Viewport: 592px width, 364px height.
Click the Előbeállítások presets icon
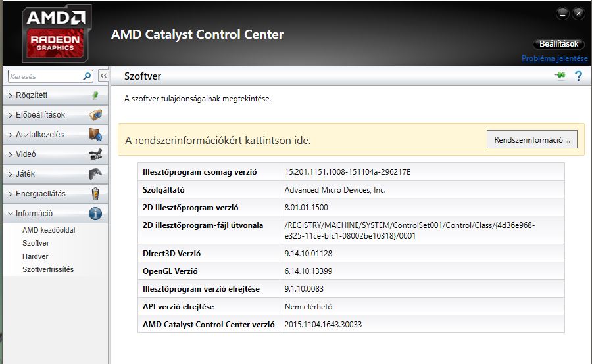(x=95, y=115)
